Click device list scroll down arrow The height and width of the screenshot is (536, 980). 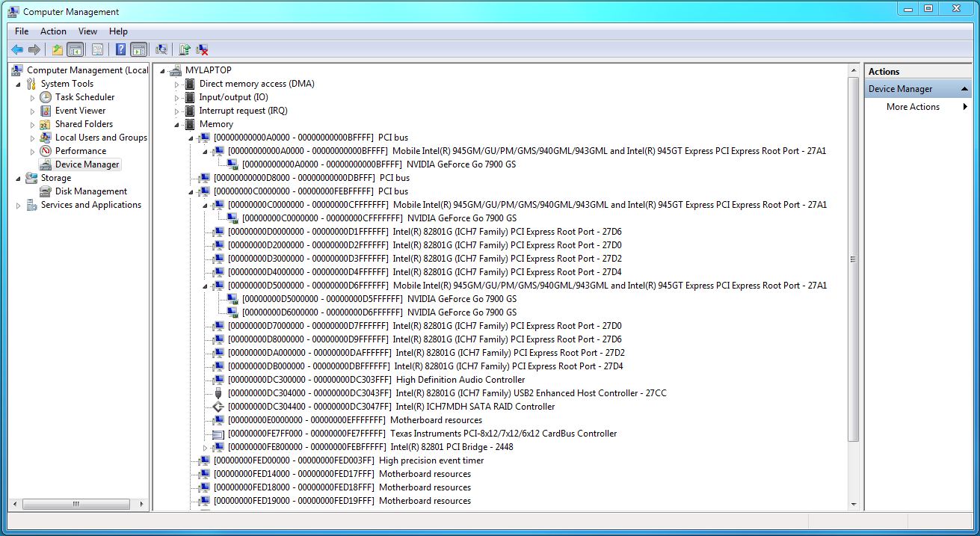click(x=854, y=505)
